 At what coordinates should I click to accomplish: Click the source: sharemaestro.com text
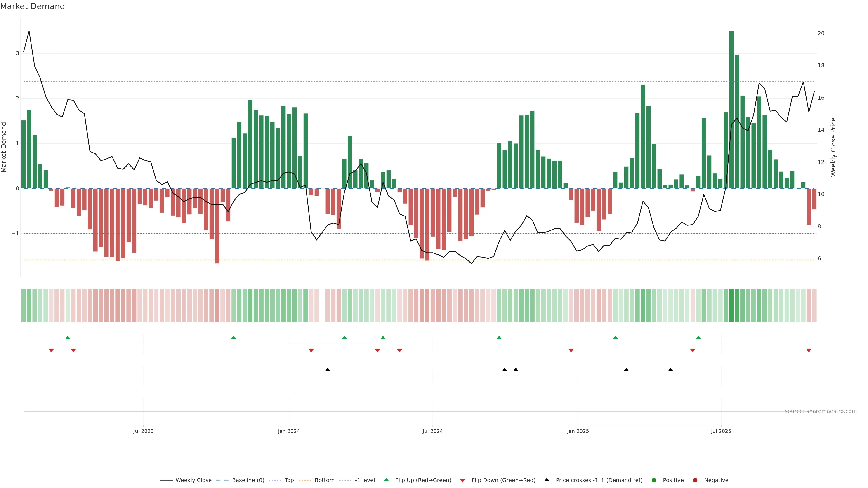click(x=821, y=411)
